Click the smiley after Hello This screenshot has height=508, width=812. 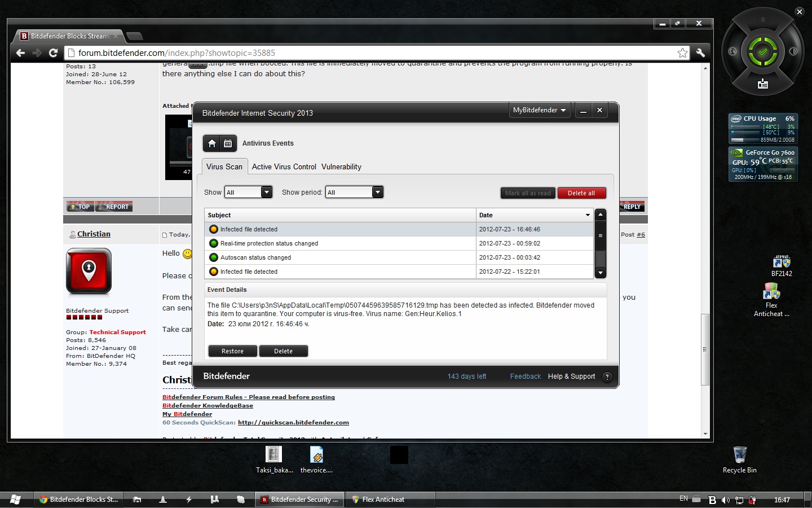click(188, 254)
